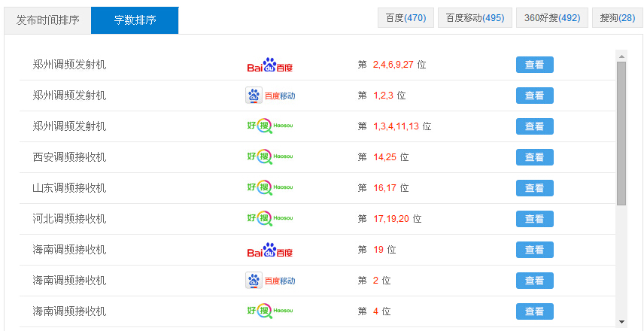The width and height of the screenshot is (644, 331).
Task: Filter by 360好搜(492) button
Action: point(552,18)
